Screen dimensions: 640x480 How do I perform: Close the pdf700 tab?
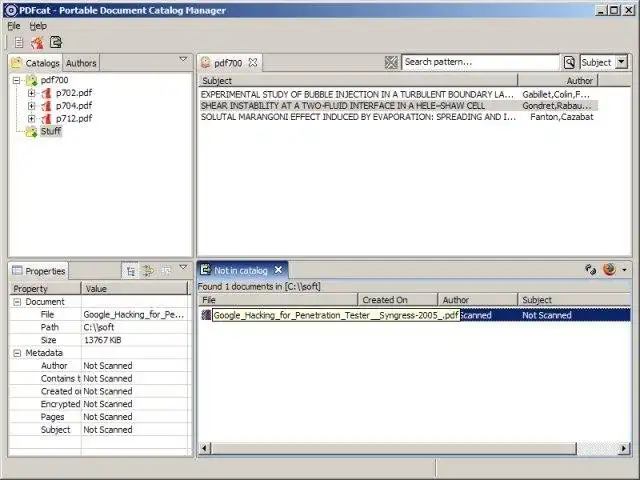click(x=253, y=62)
